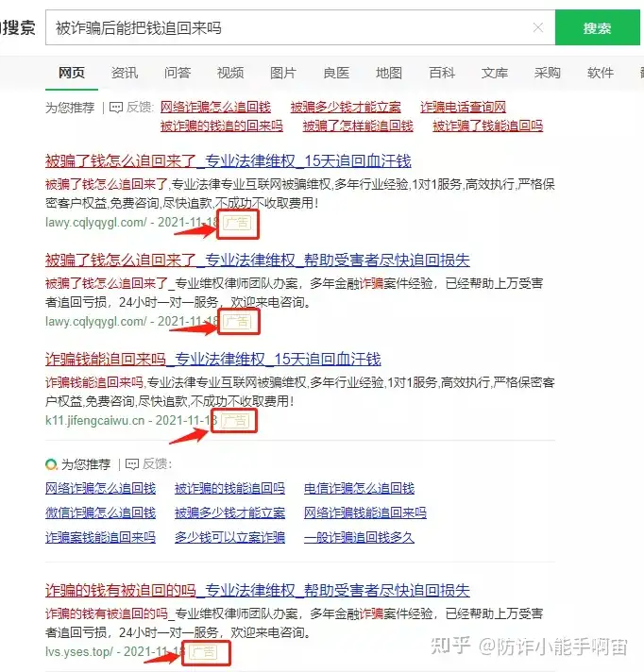Image resolution: width=644 pixels, height=672 pixels.
Task: Open suggestion 诈骗电话查询网
Action: (463, 107)
